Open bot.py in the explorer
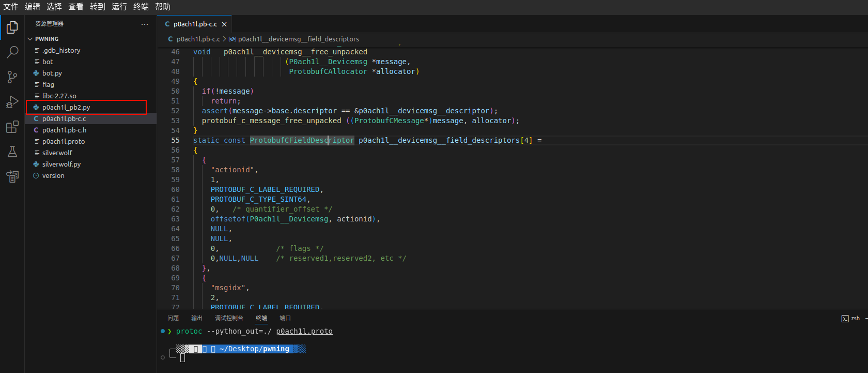The image size is (868, 373). (91, 73)
